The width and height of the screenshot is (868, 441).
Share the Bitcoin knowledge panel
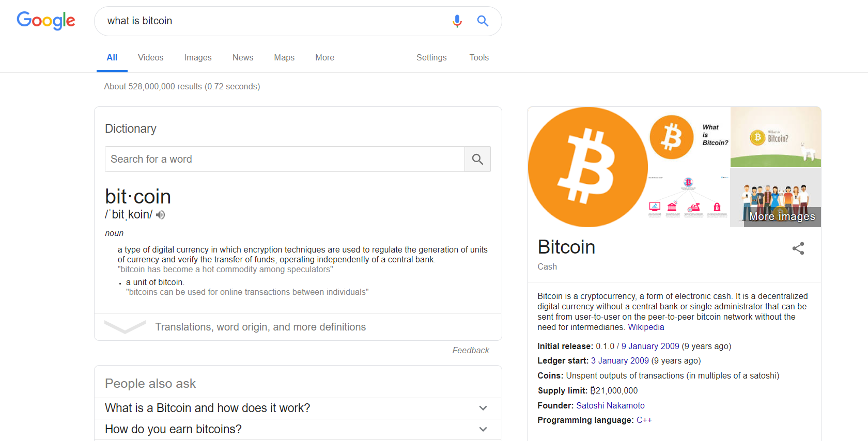coord(798,248)
